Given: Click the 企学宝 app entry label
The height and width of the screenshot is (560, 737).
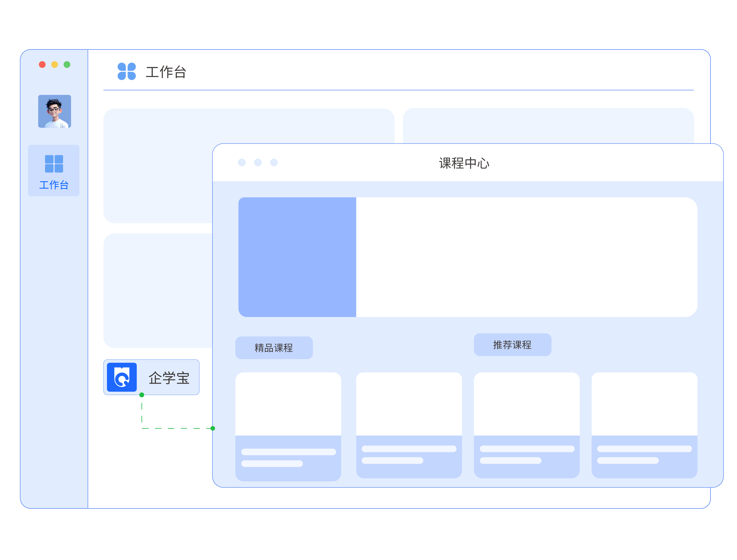Looking at the screenshot, I should [169, 378].
